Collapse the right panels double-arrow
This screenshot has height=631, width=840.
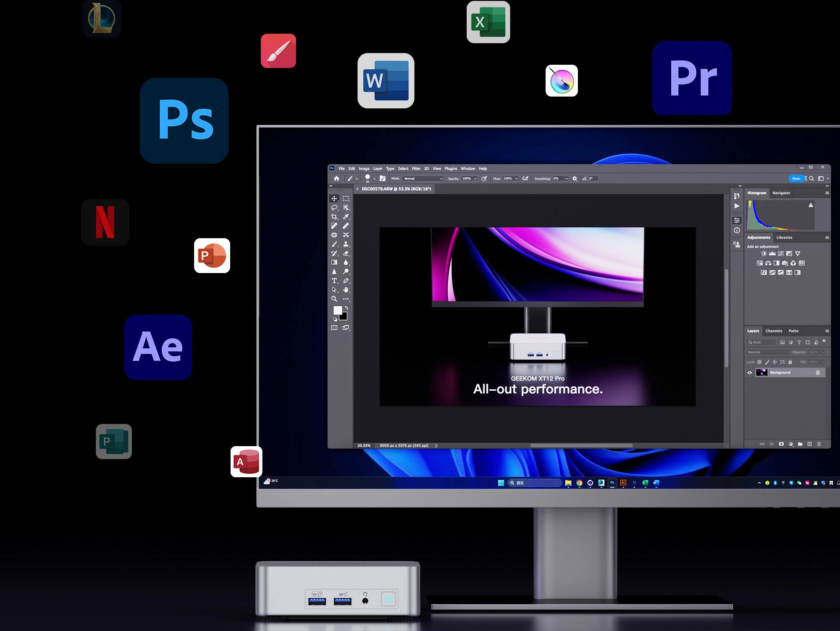click(827, 186)
